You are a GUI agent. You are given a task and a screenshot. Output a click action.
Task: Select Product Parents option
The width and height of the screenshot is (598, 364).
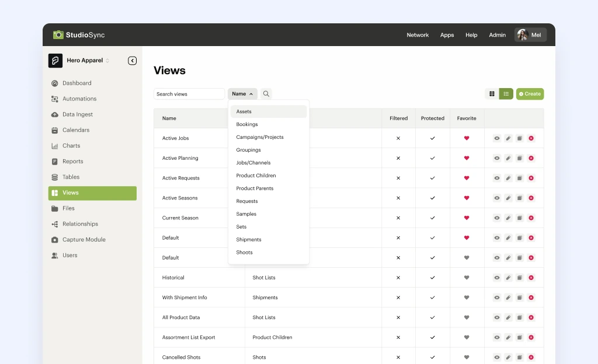tap(269, 188)
